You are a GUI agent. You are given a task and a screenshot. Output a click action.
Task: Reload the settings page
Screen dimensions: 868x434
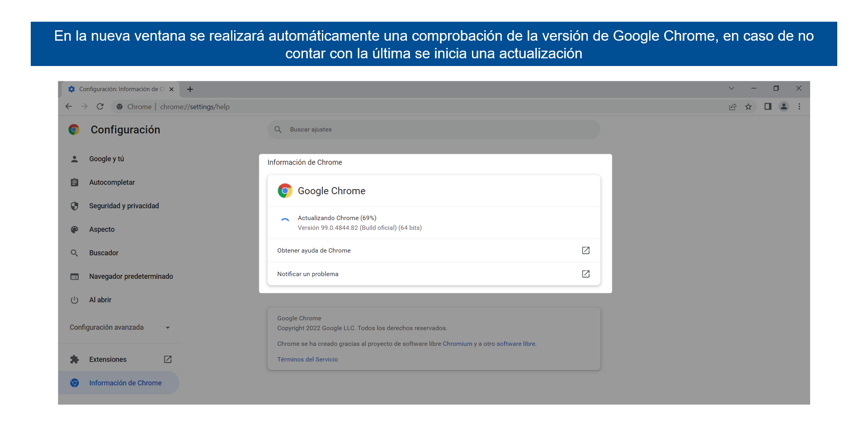(100, 107)
